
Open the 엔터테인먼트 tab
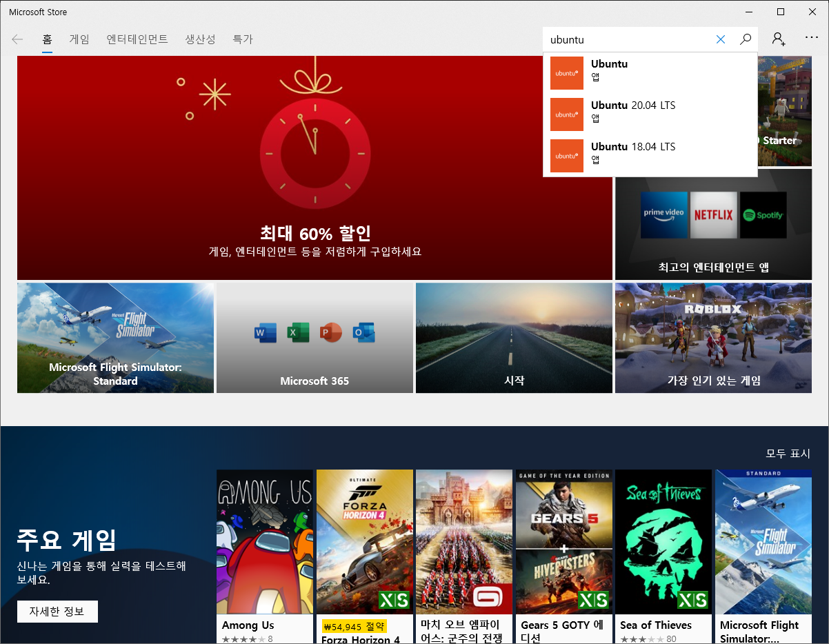pos(137,39)
